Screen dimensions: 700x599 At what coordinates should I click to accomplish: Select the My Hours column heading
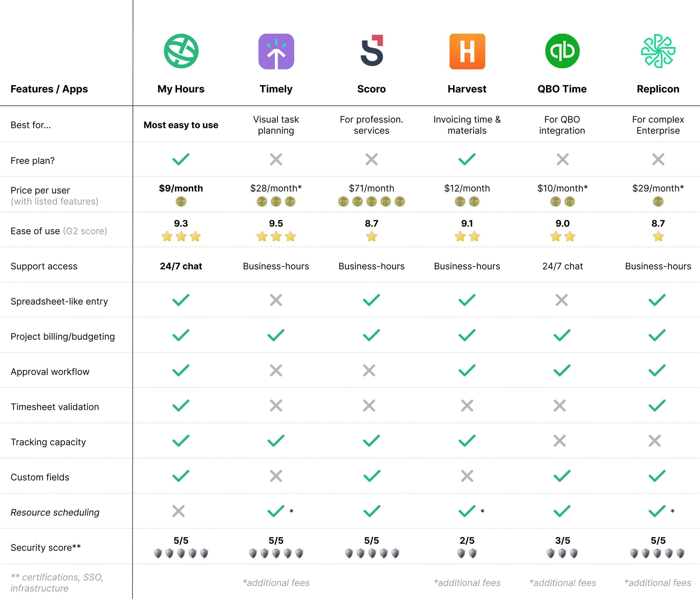(x=181, y=89)
